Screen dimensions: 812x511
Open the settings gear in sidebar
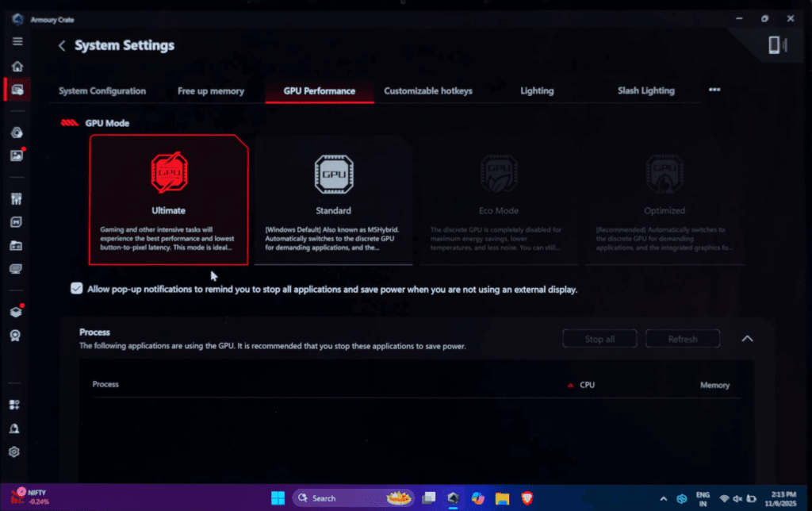click(14, 452)
